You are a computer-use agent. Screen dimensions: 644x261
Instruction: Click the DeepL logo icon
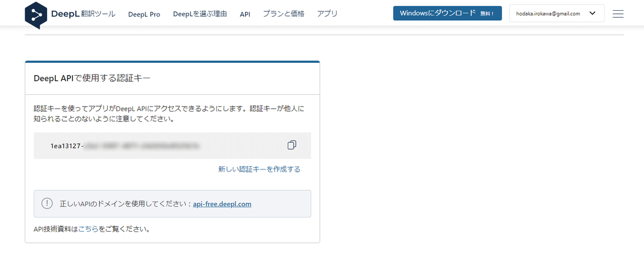[x=36, y=15]
